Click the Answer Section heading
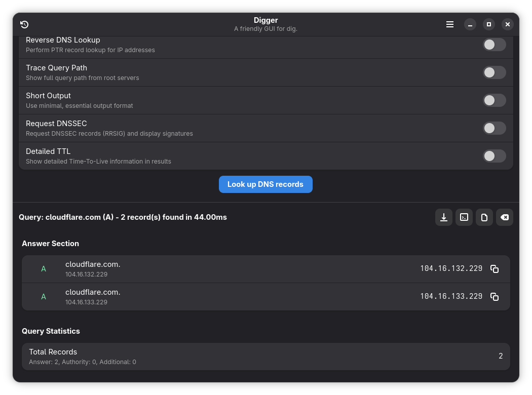 point(50,244)
